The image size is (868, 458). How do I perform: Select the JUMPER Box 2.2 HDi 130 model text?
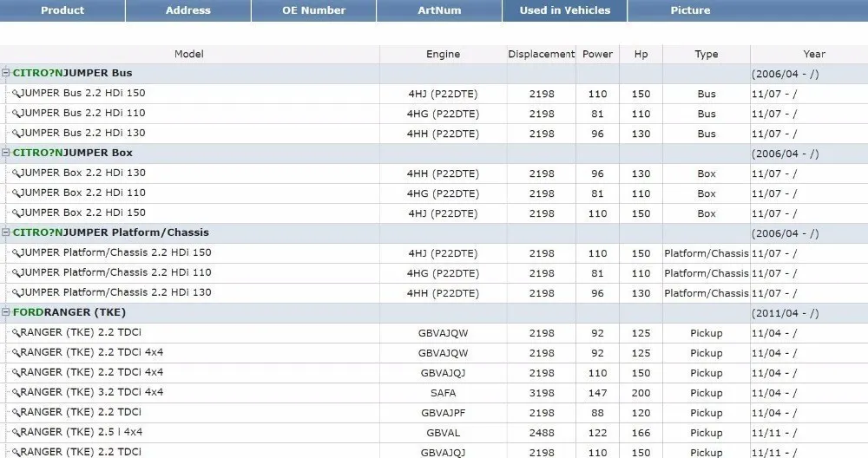tap(83, 173)
